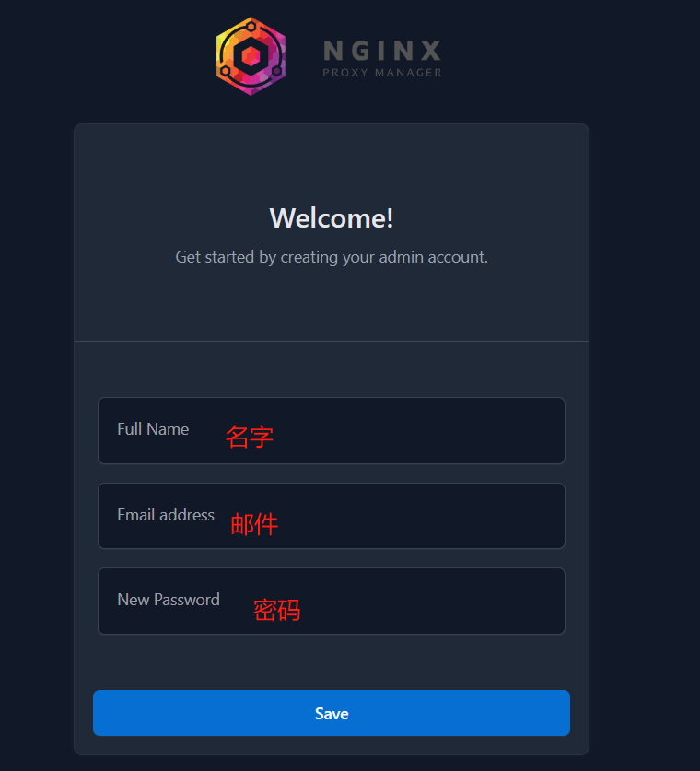
Task: Click the small node at lower-left of hexagon logo
Action: pos(225,71)
